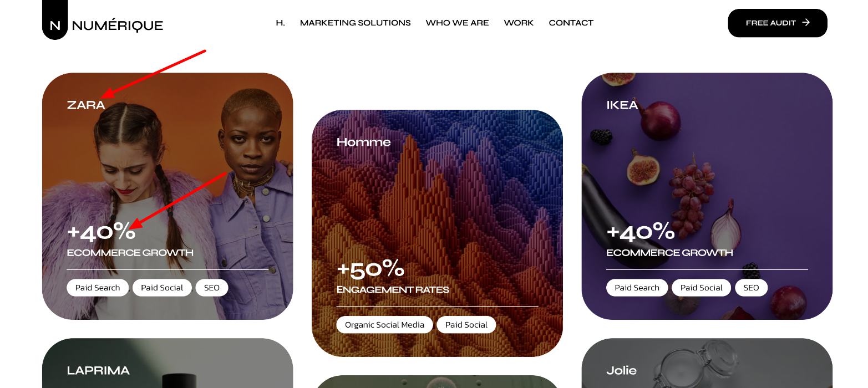The height and width of the screenshot is (388, 868).
Task: Open the LAPRIMA project card
Action: pyautogui.click(x=167, y=363)
